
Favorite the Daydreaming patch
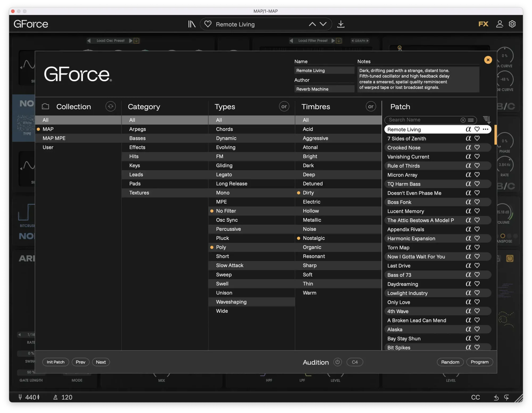pos(477,284)
